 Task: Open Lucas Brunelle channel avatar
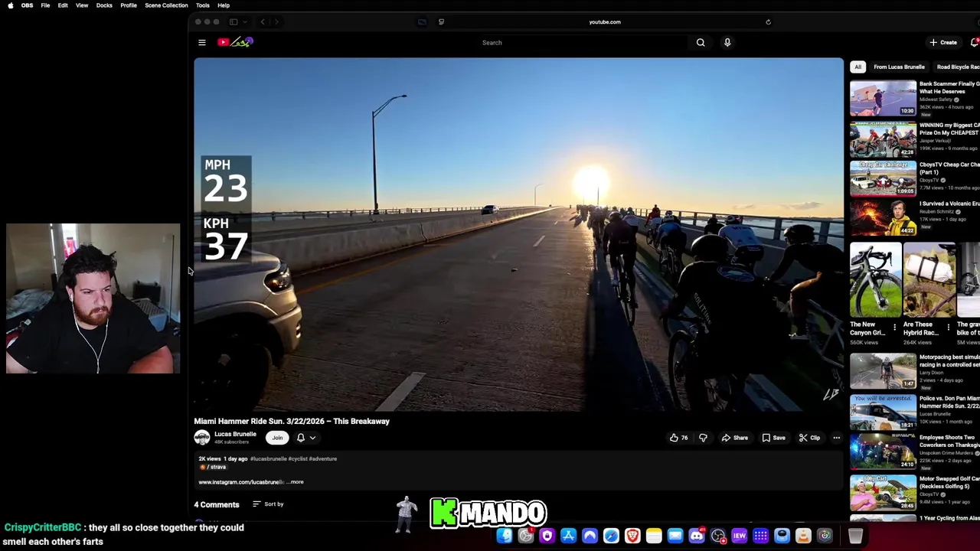[201, 438]
